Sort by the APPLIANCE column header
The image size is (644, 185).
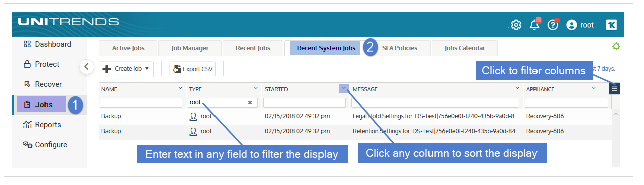pyautogui.click(x=541, y=89)
